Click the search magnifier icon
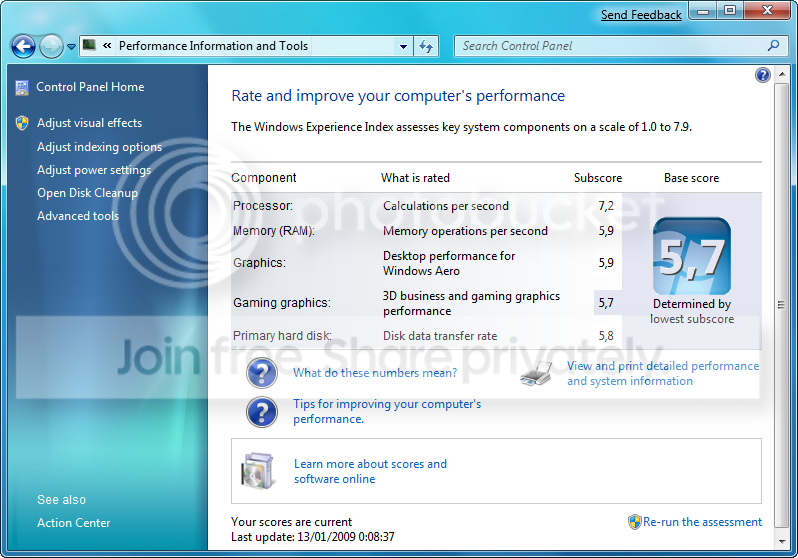This screenshot has height=558, width=798. tap(774, 46)
